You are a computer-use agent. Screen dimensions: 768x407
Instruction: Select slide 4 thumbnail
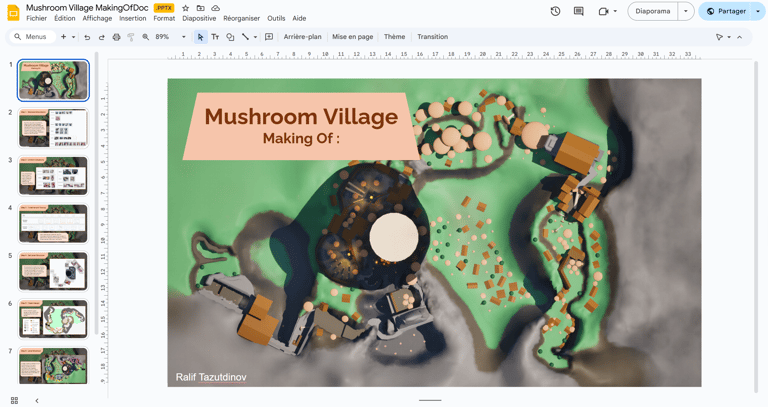pyautogui.click(x=53, y=223)
